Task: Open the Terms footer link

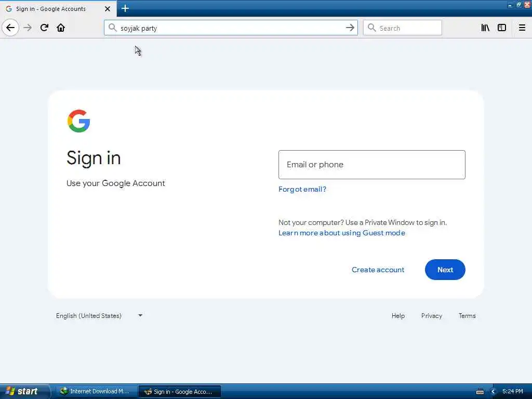Action: [x=467, y=316]
